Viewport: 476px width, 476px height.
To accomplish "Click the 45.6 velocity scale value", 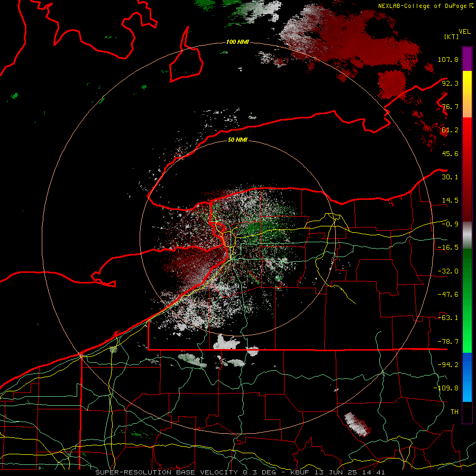I will 450,153.
